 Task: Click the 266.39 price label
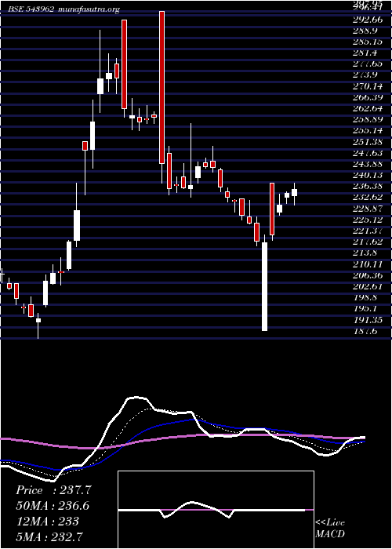coord(368,97)
